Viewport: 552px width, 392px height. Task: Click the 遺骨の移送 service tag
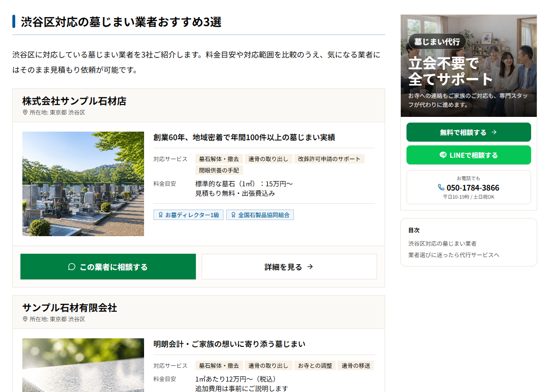pyautogui.click(x=356, y=365)
